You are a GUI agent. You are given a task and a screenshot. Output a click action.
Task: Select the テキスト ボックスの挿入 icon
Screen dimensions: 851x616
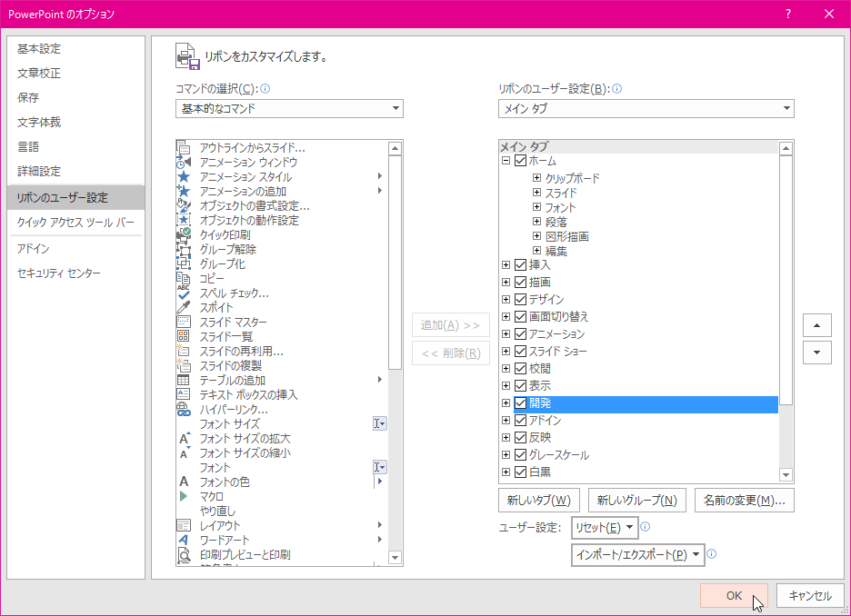184,394
